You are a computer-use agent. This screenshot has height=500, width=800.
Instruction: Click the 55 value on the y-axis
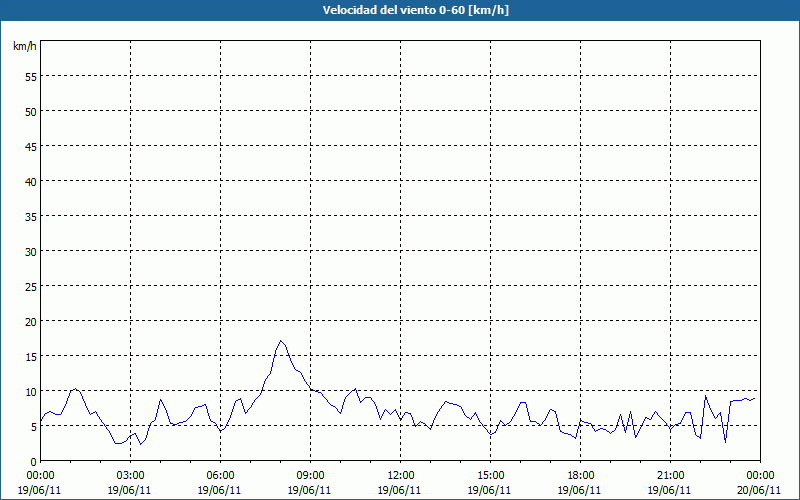coord(31,77)
